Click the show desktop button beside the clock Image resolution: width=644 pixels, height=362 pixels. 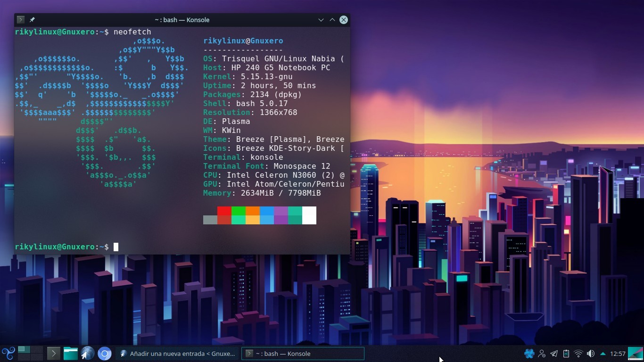[636, 354]
